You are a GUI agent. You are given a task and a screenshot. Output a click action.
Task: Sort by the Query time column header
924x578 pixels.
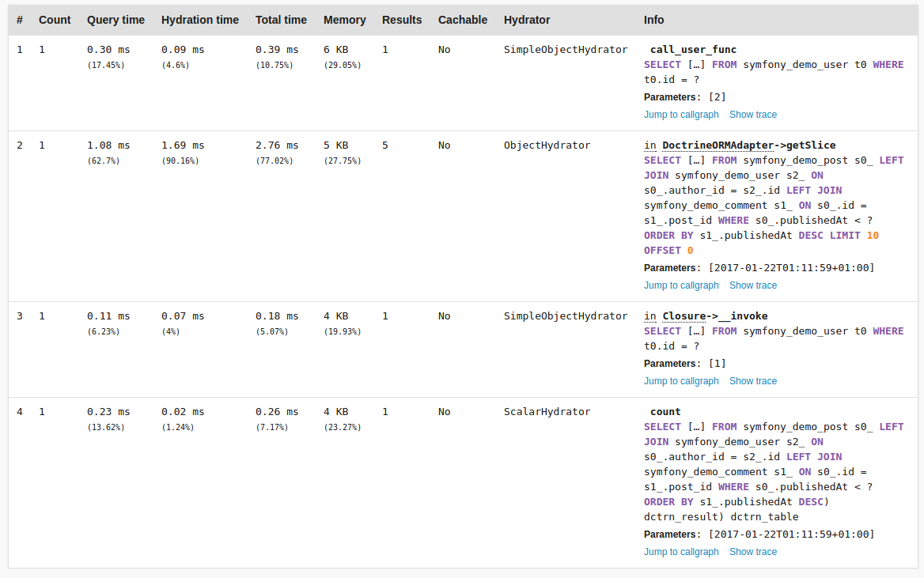point(116,20)
